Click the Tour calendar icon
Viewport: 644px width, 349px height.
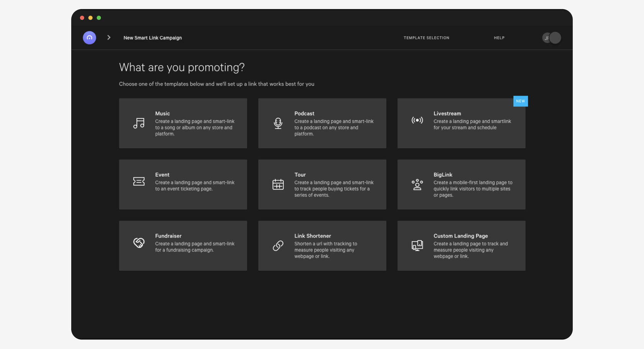tap(278, 184)
